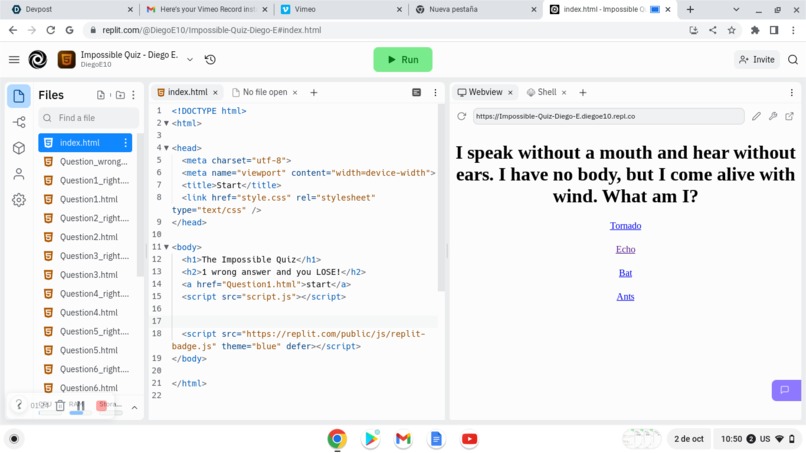Open the Settings gear sidebar icon
This screenshot has width=806, height=453.
(19, 200)
